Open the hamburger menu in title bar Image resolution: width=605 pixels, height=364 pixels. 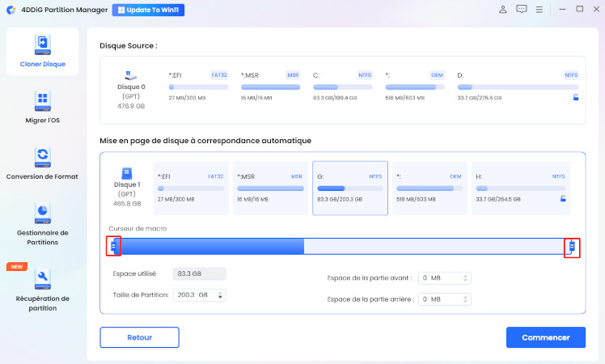click(x=540, y=10)
